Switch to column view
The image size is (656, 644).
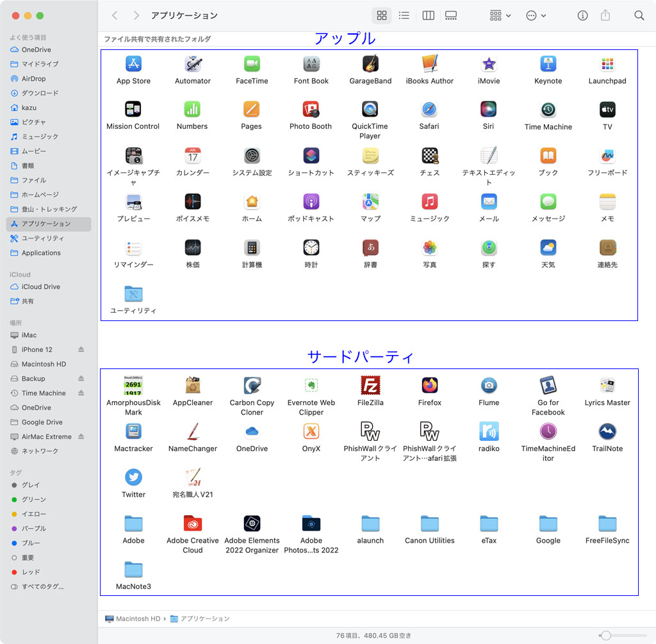[x=429, y=15]
